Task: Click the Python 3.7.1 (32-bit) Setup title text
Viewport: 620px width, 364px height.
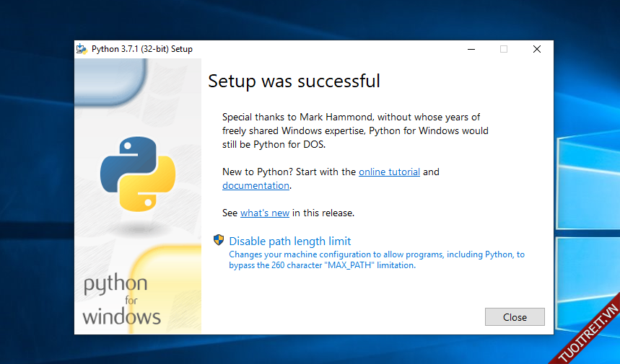Action: [142, 49]
